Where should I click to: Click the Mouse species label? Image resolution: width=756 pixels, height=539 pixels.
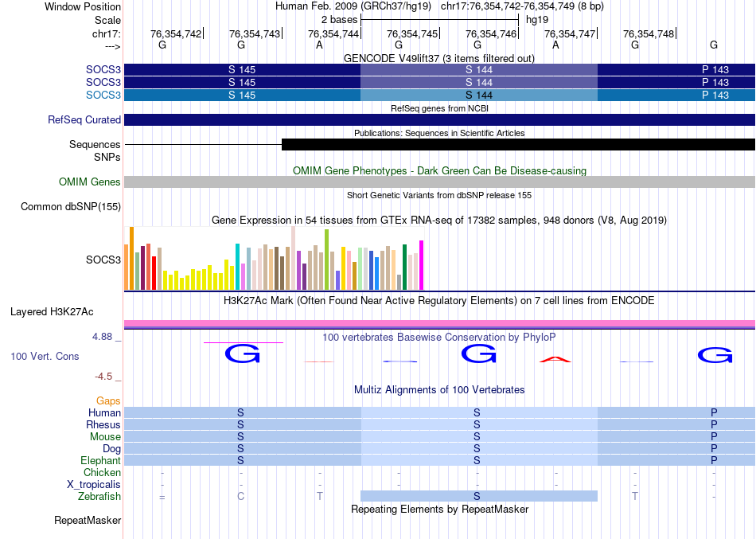(x=105, y=437)
